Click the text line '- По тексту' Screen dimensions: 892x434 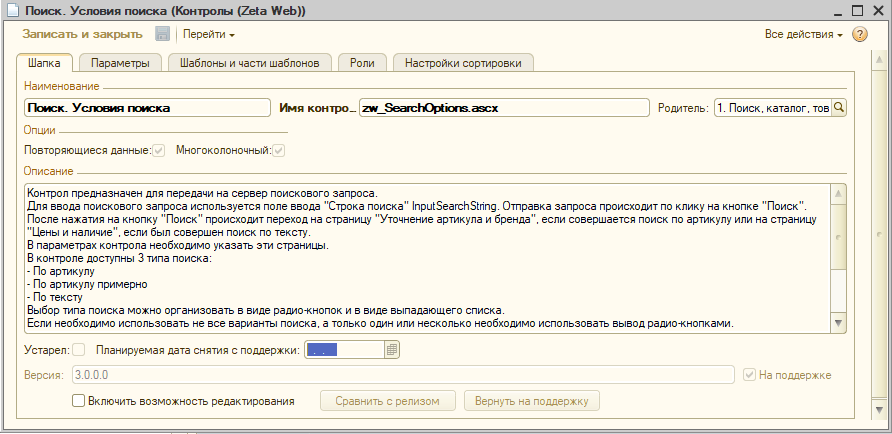tap(55, 297)
